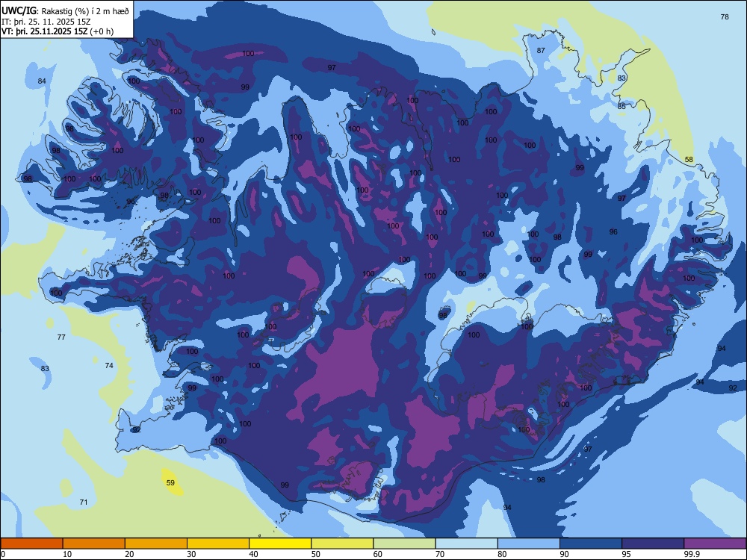Click the '70' label on the legend scale
Screen dimensions: 747x560
click(x=440, y=554)
